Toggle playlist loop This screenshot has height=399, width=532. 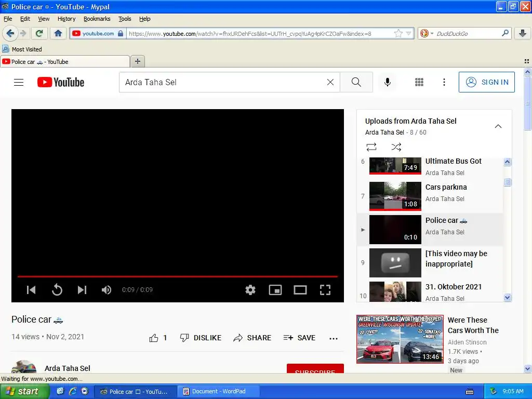coord(371,147)
